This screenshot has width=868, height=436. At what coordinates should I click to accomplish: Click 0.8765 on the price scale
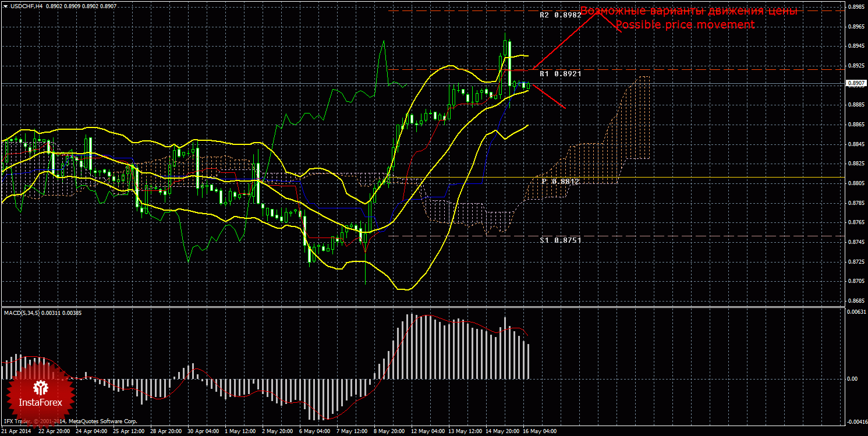[x=855, y=222]
